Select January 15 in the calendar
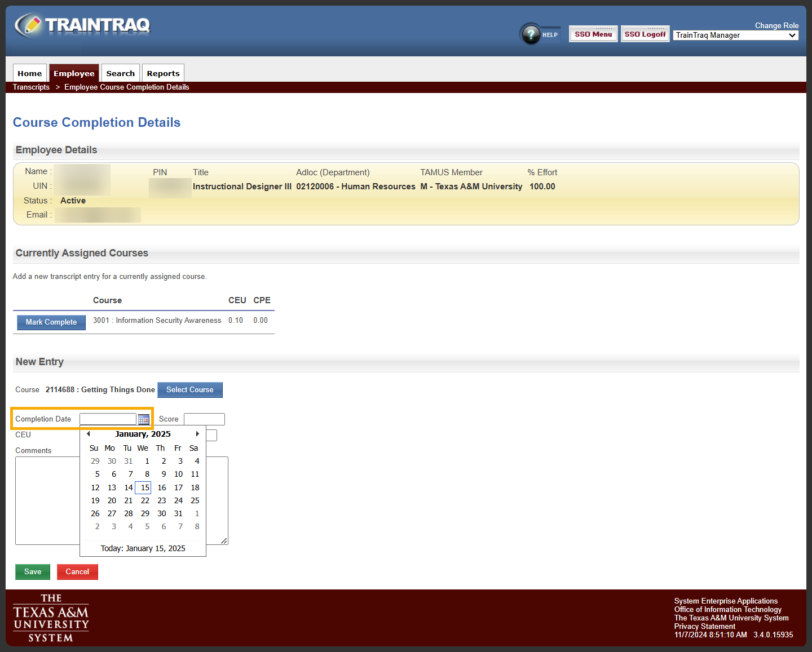Image resolution: width=812 pixels, height=652 pixels. tap(143, 487)
